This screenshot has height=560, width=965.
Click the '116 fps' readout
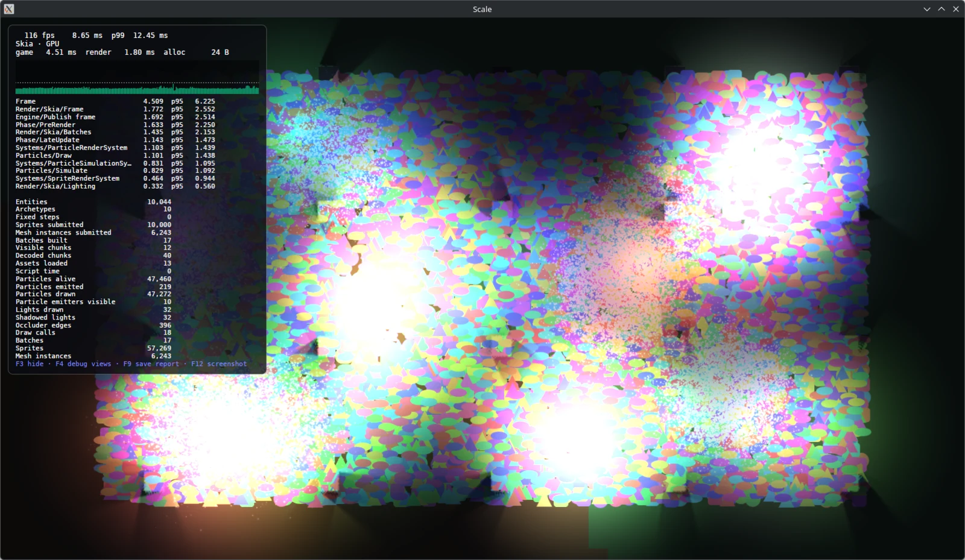point(40,36)
